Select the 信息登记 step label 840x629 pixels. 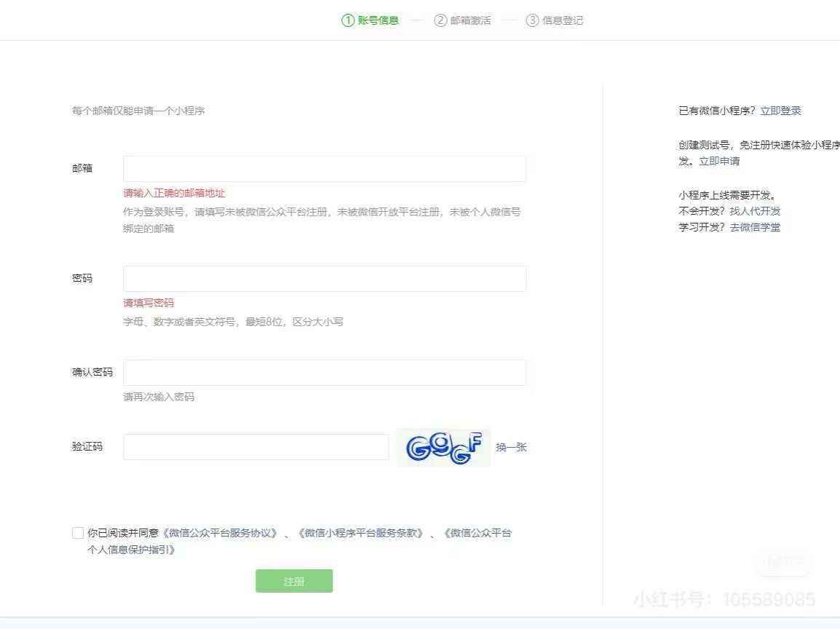[561, 20]
